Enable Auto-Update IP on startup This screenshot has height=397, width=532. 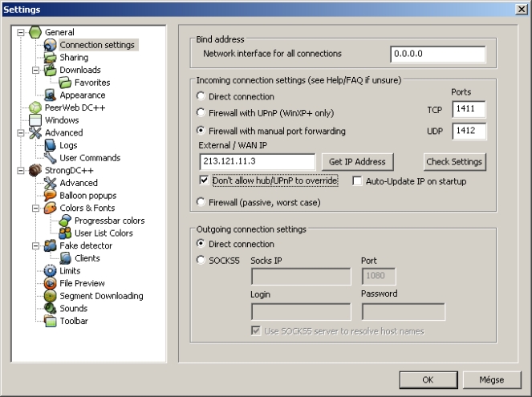point(358,181)
